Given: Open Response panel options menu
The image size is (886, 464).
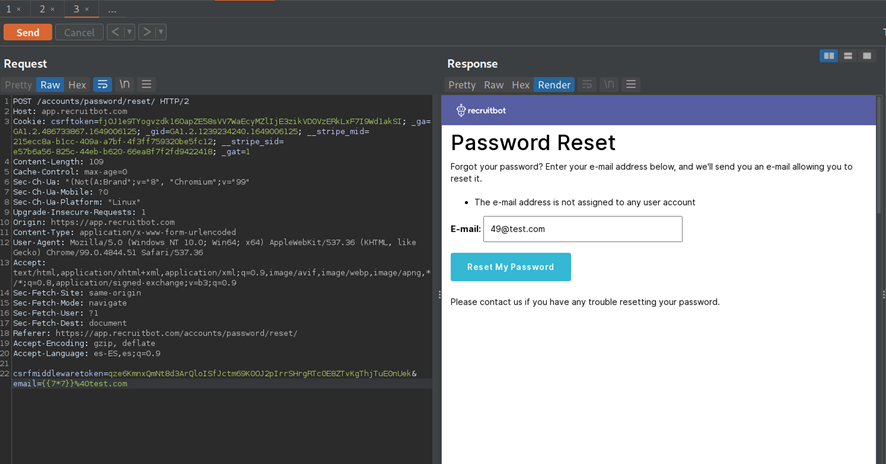Looking at the screenshot, I should tap(631, 84).
